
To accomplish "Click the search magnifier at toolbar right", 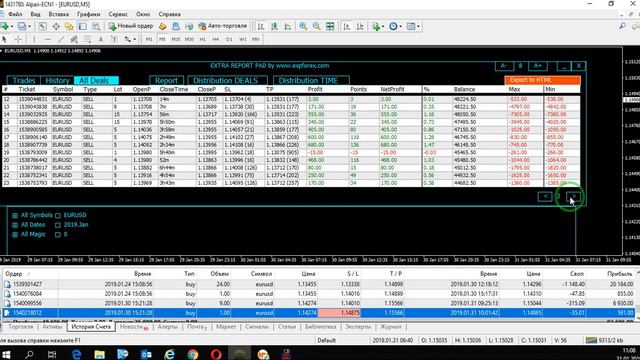I will [622, 26].
